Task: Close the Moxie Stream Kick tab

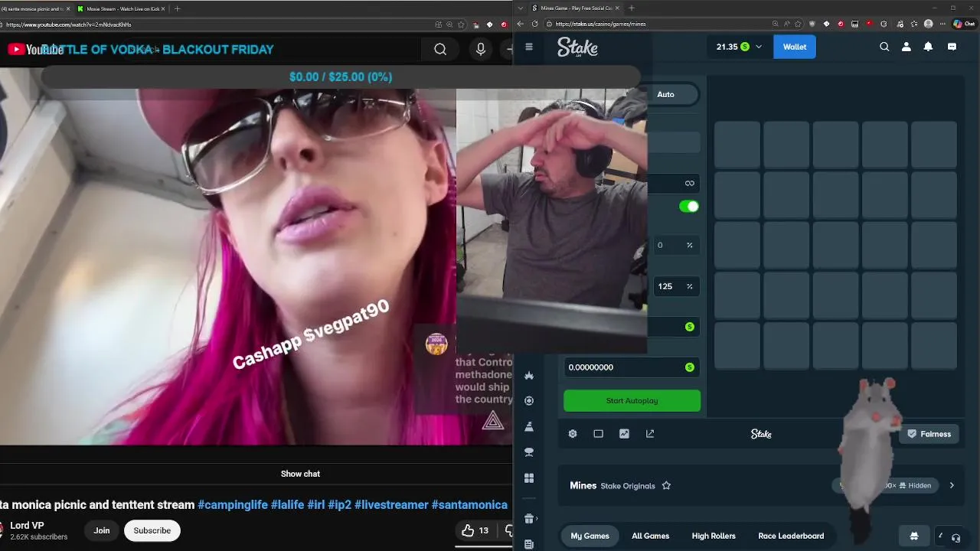Action: [163, 8]
